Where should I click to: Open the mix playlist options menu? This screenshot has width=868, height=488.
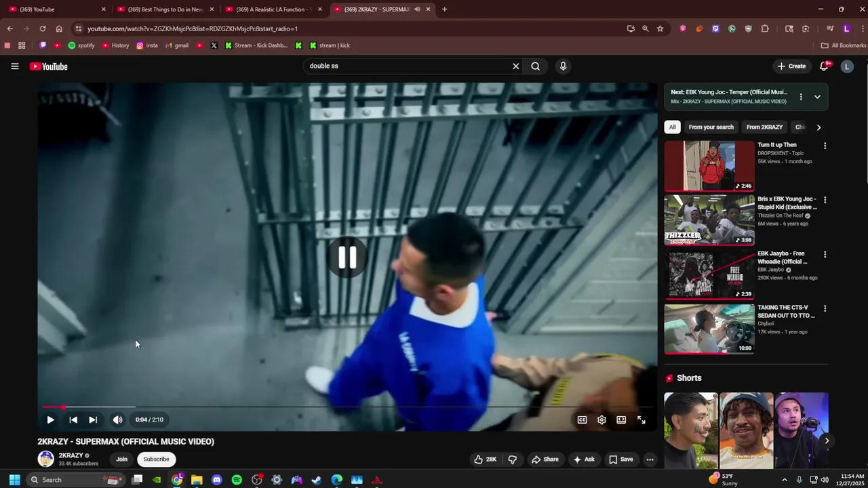801,96
